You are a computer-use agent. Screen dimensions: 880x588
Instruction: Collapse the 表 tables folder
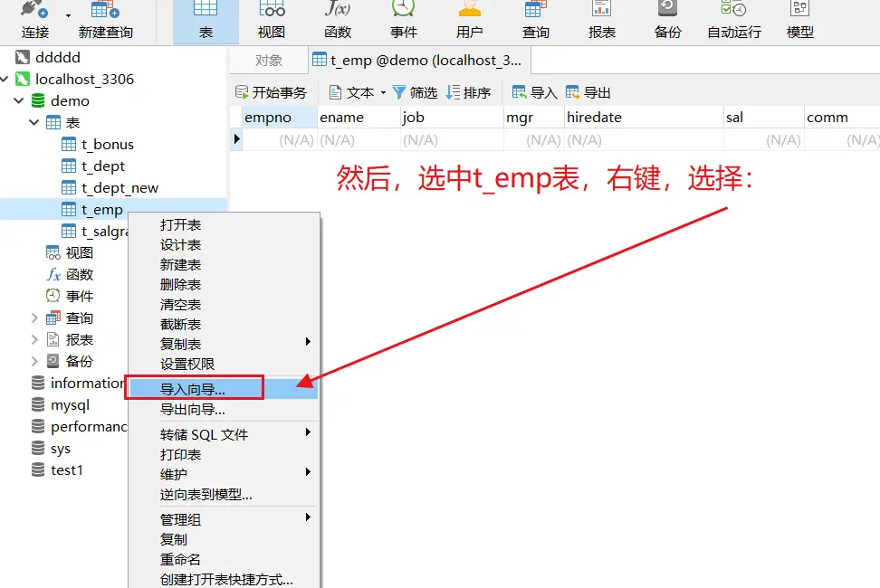34,122
